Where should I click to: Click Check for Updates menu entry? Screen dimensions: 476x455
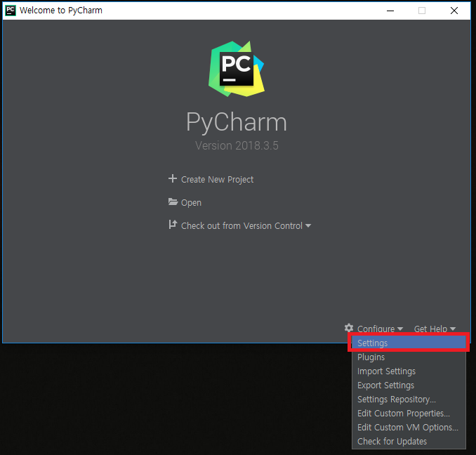pos(409,441)
